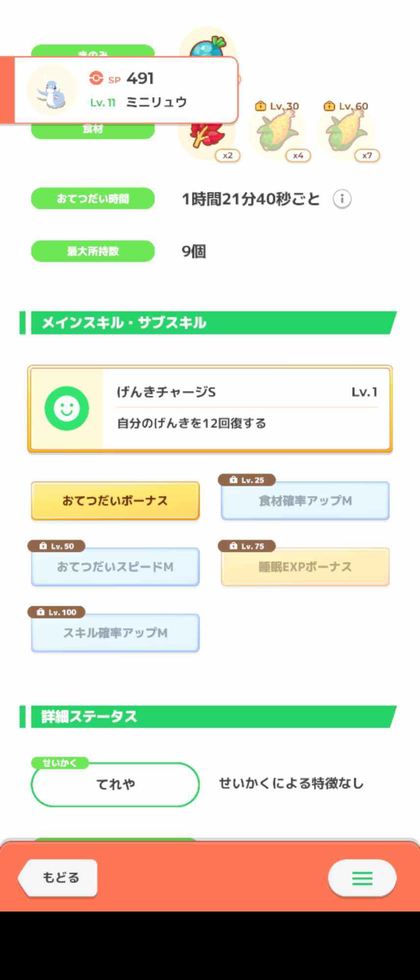This screenshot has height=980, width=420.
Task: Tap the Dratini portrait thumbnail
Action: pos(52,91)
